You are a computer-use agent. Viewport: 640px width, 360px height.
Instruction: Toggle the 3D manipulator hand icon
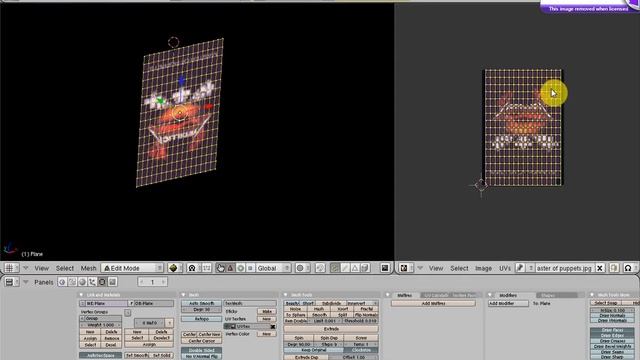tap(220, 268)
